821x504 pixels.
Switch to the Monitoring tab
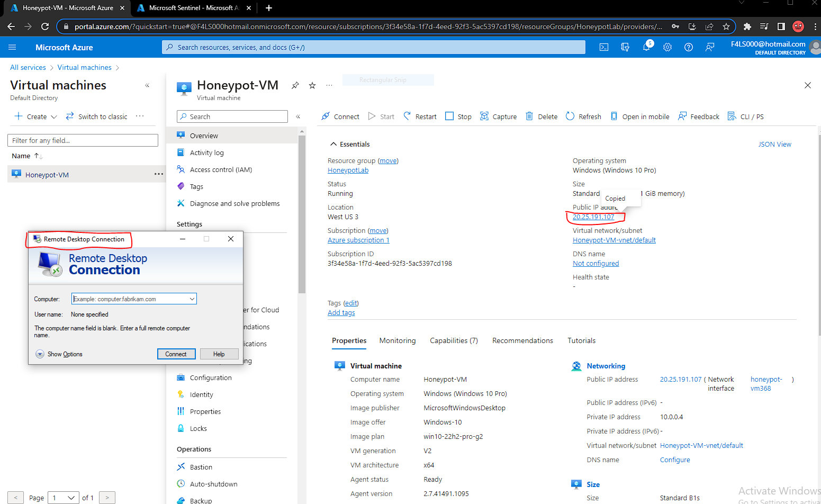tap(398, 340)
